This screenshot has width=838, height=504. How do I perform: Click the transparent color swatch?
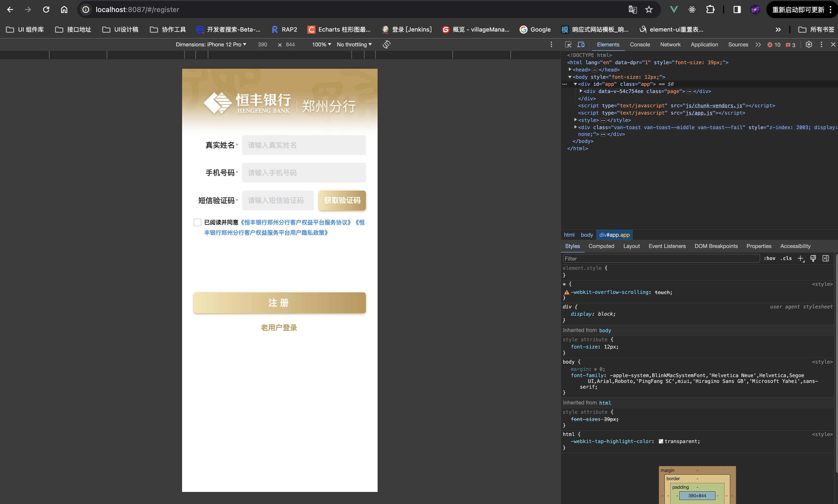click(661, 441)
